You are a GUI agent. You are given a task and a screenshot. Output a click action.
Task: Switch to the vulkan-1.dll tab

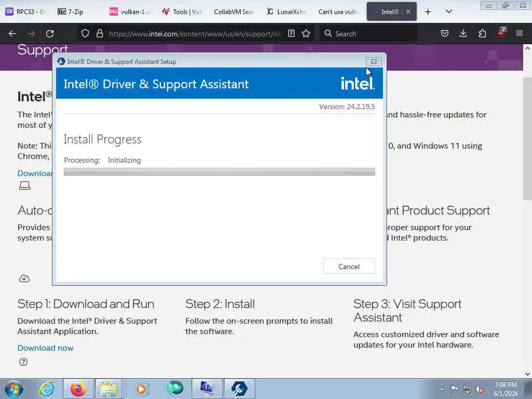[129, 11]
